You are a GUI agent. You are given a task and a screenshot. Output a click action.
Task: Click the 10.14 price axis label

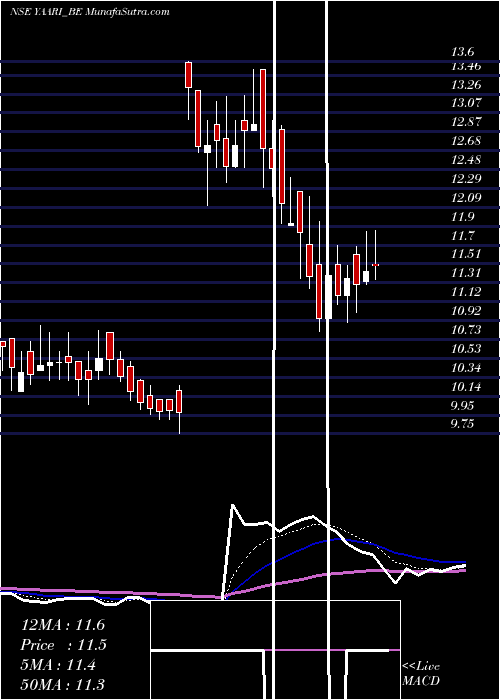tap(466, 387)
